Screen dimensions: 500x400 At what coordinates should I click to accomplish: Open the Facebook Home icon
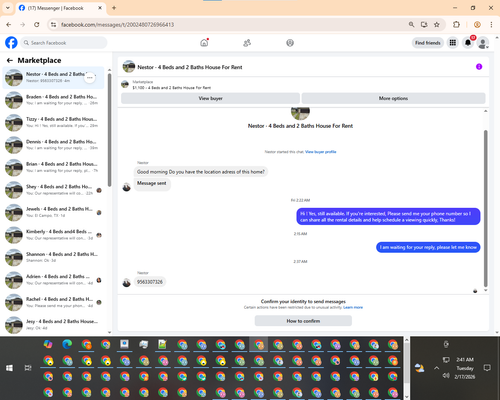click(x=204, y=43)
